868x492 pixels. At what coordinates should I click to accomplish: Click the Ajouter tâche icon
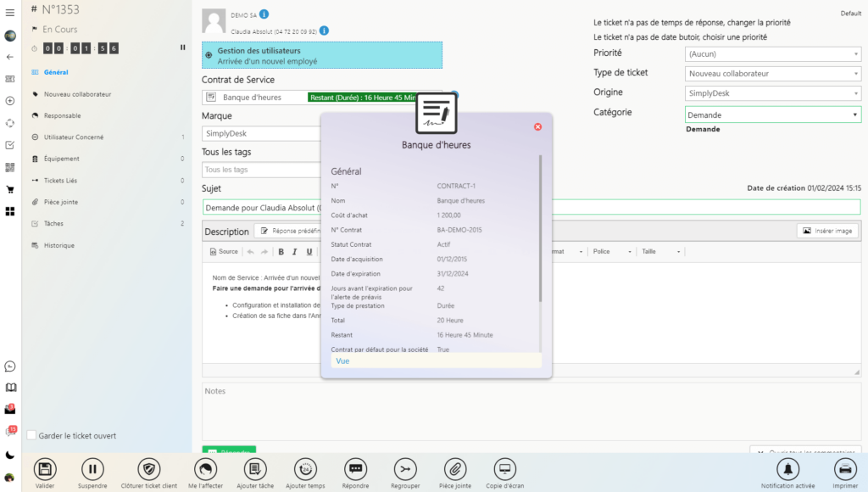click(254, 469)
